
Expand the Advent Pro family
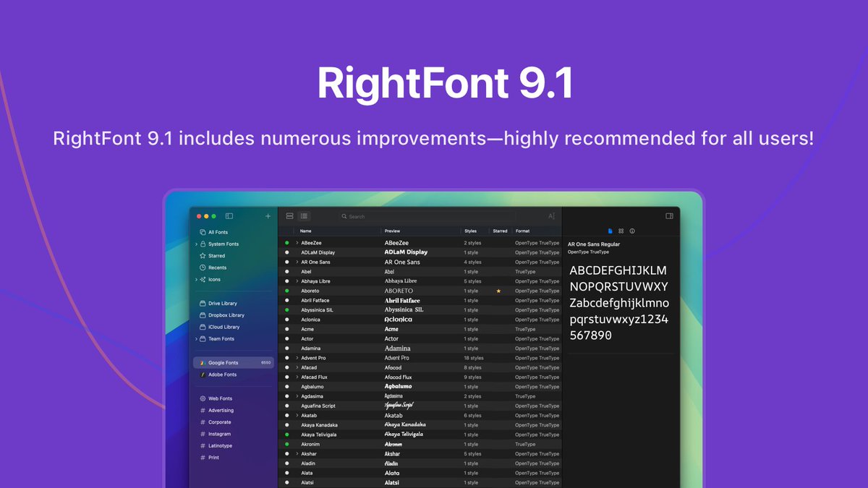point(297,358)
